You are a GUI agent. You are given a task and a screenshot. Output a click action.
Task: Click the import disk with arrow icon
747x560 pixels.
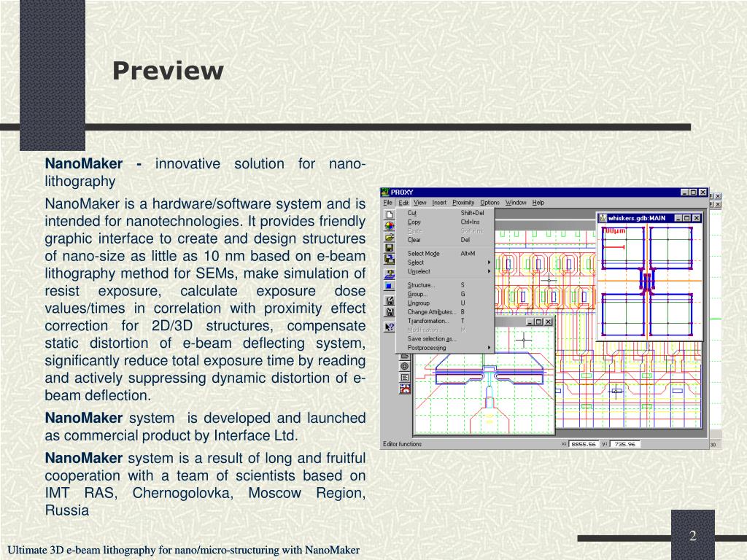[390, 300]
